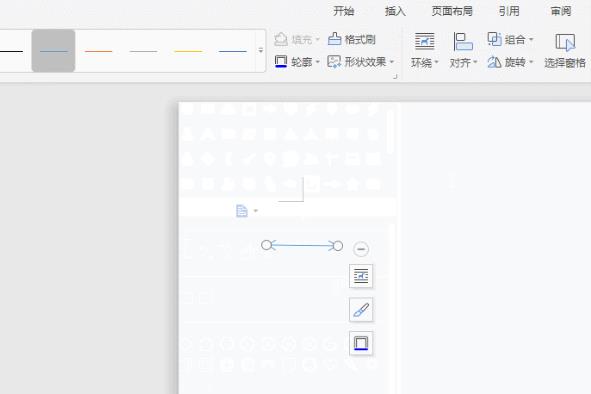The image size is (591, 394).
Task: Open the 对齐 dropdown arrow
Action: point(475,62)
